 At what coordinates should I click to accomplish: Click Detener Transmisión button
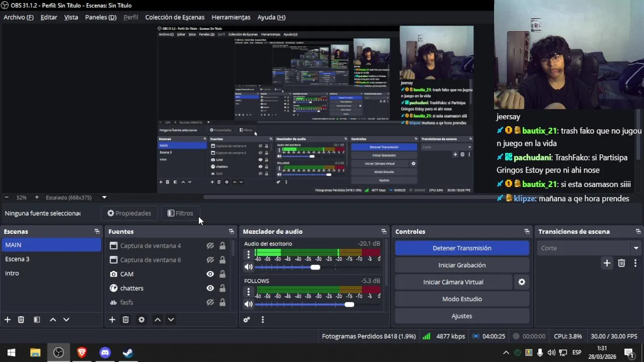pos(462,248)
